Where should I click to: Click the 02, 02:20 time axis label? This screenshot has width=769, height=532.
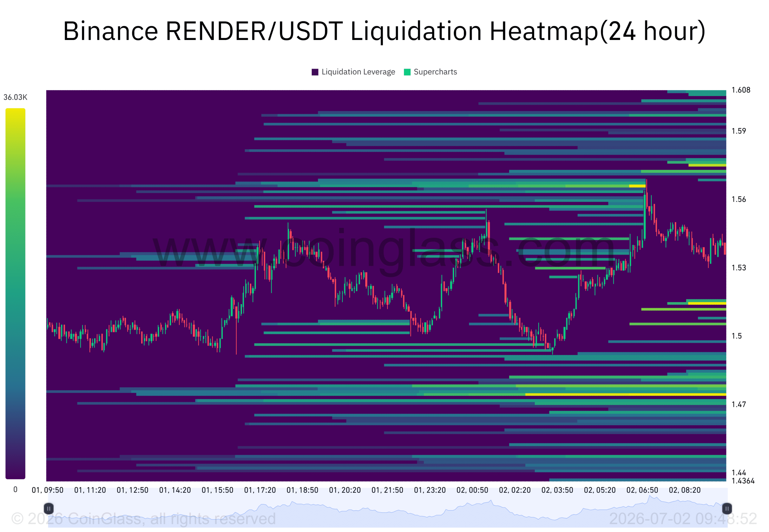click(x=515, y=490)
